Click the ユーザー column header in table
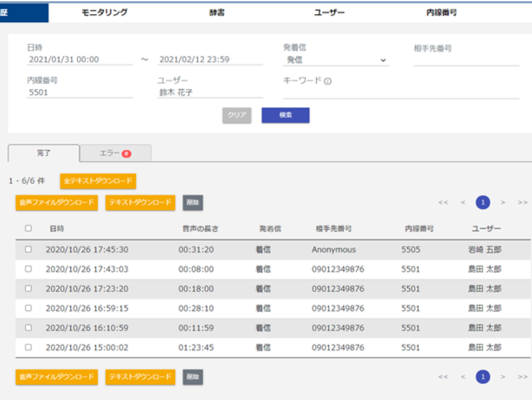 pos(486,228)
